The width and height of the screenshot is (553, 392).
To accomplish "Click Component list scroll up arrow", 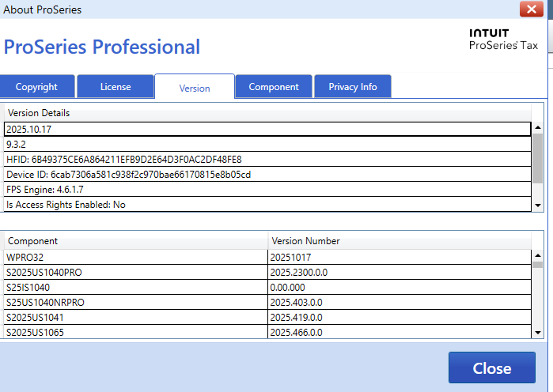I will pos(538,255).
